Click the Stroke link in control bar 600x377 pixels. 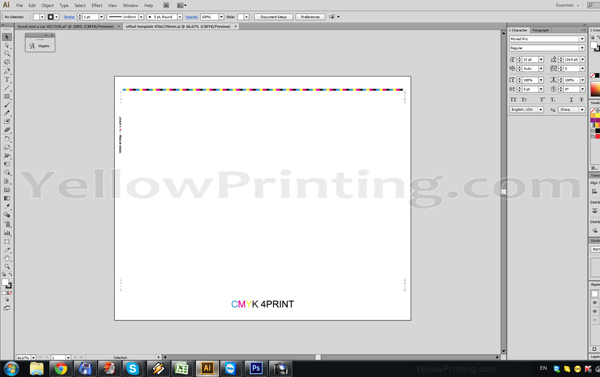[69, 17]
